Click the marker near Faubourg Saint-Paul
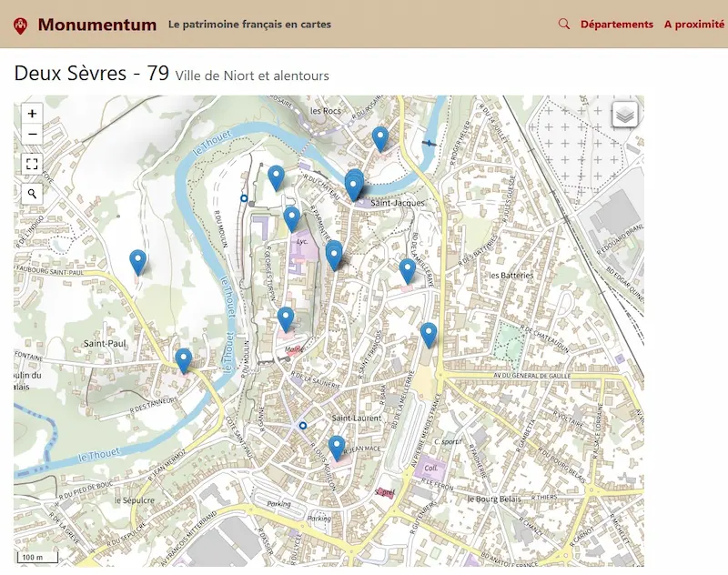Screen dimensions: 728x575 [137, 259]
